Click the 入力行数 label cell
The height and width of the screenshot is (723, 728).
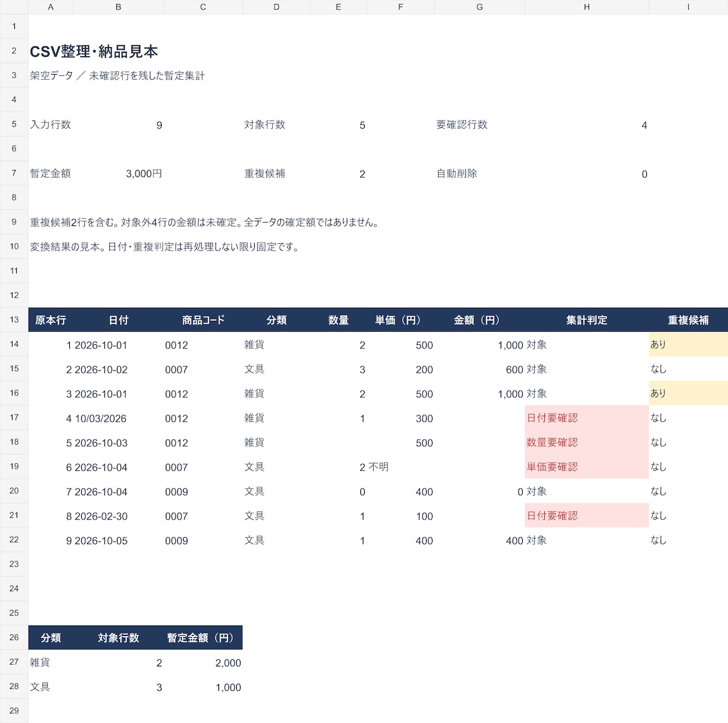point(51,125)
